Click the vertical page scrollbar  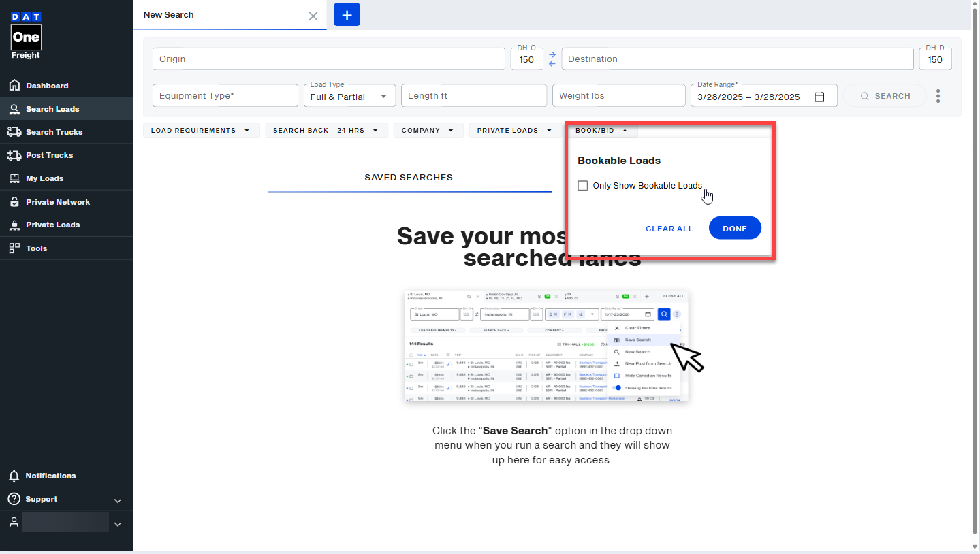click(975, 272)
